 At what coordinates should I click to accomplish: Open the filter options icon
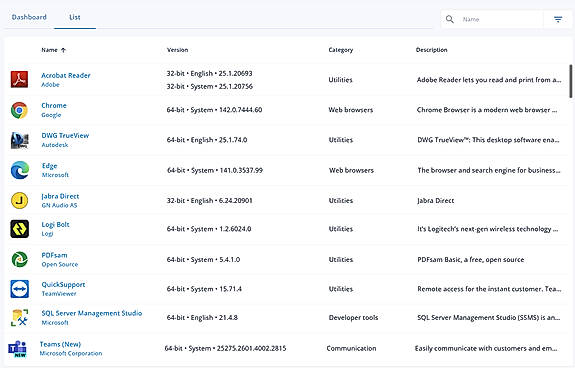pos(558,19)
